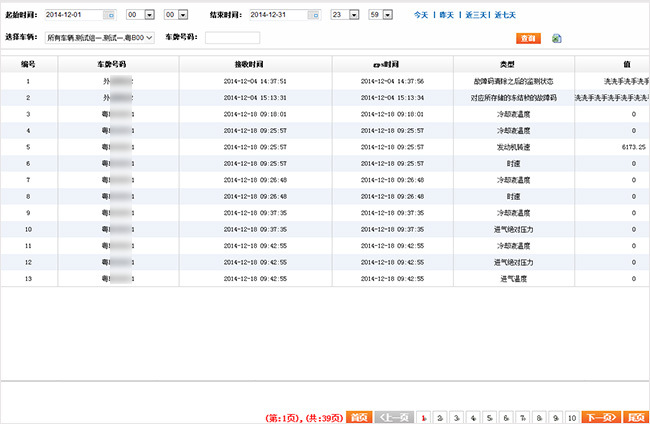650x424 pixels.
Task: Click the 编号 column header
Action: (x=29, y=64)
